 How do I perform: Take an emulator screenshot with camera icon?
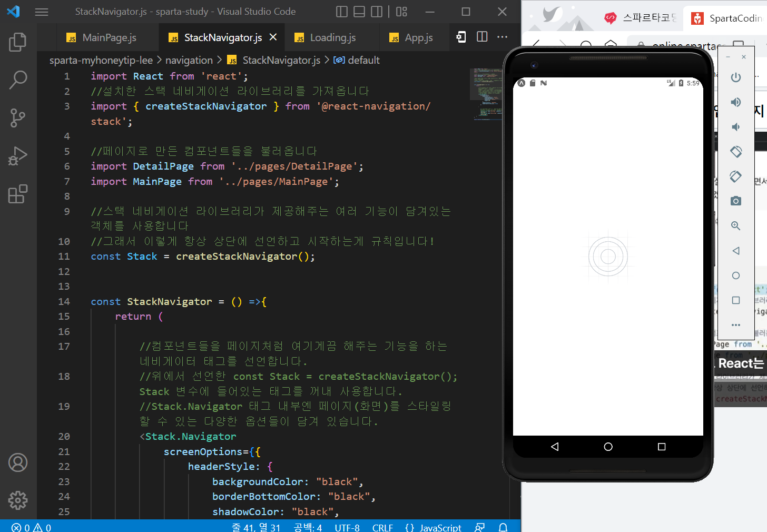736,201
